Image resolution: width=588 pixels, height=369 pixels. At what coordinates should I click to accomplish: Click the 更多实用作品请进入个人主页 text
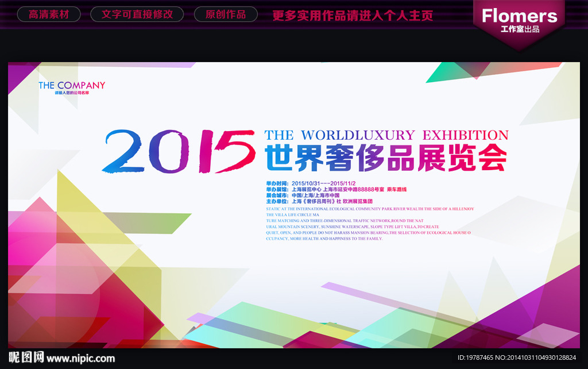pyautogui.click(x=353, y=16)
